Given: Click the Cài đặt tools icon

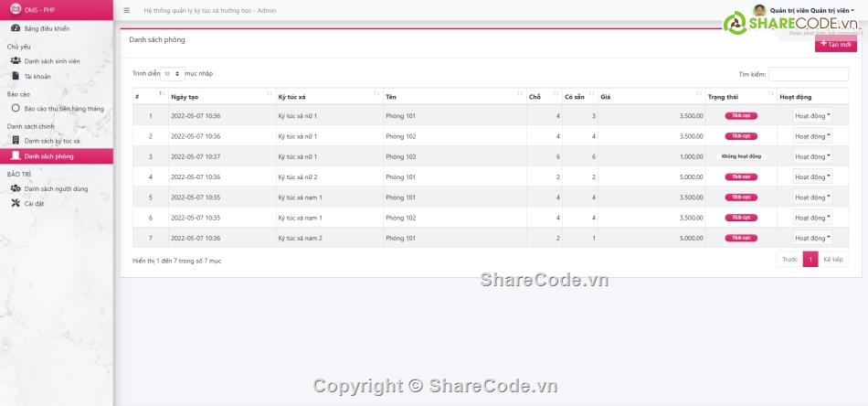Looking at the screenshot, I should (16, 203).
